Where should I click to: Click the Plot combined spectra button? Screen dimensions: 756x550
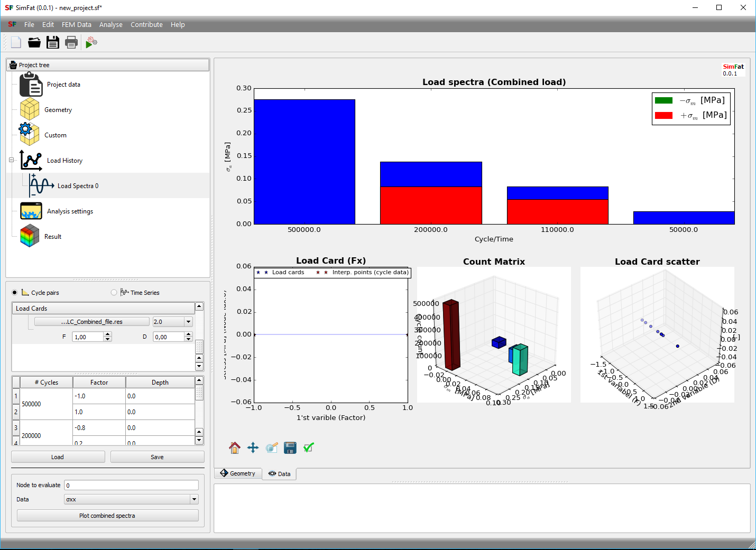107,516
